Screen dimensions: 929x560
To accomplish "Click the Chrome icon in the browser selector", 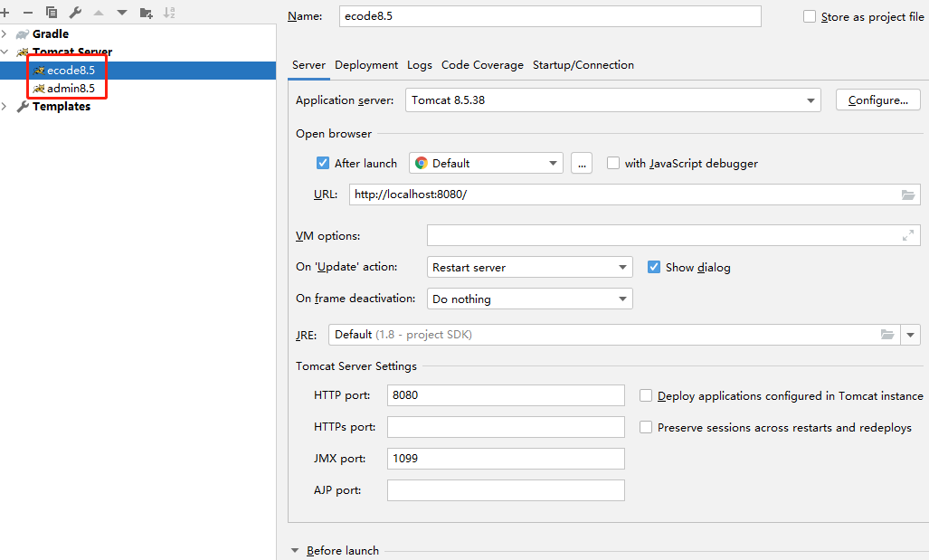I will click(x=422, y=163).
